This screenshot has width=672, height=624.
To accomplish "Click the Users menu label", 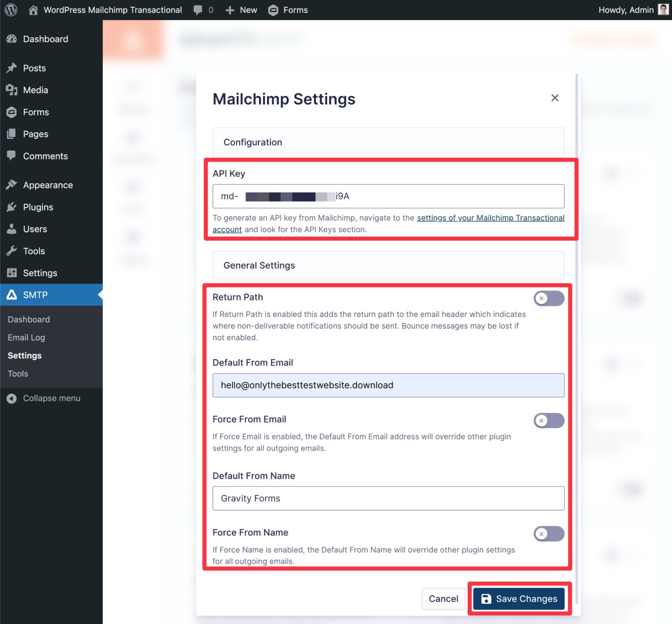I will [x=35, y=229].
